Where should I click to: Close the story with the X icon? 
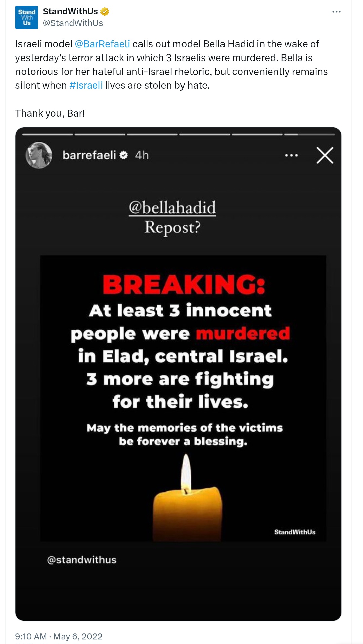pyautogui.click(x=325, y=155)
